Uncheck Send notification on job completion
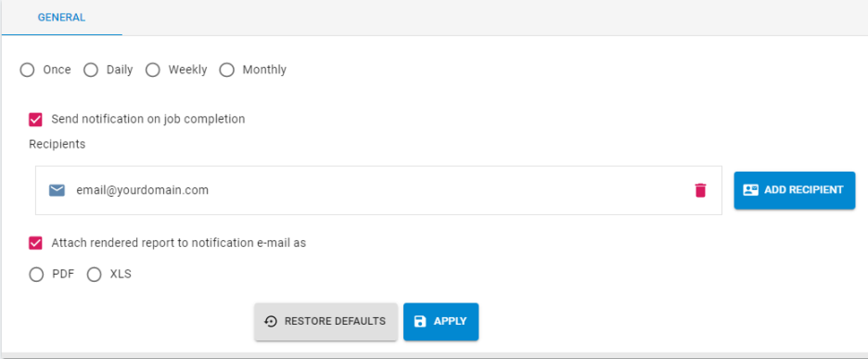This screenshot has width=868, height=359. 35,120
